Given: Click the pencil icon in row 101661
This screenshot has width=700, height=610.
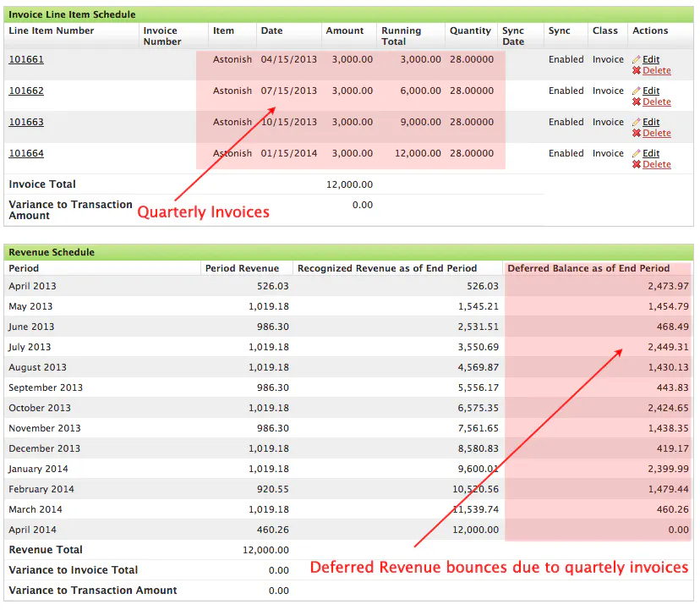Looking at the screenshot, I should pos(636,59).
